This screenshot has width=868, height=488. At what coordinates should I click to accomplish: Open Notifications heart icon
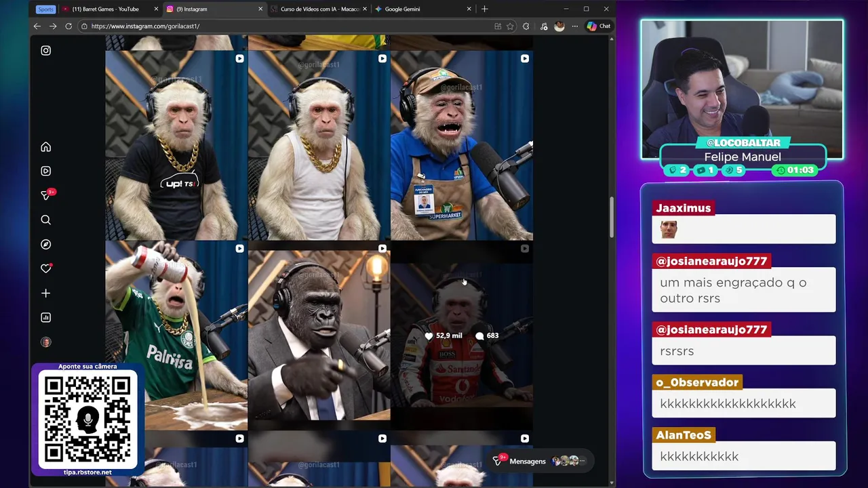[46, 268]
